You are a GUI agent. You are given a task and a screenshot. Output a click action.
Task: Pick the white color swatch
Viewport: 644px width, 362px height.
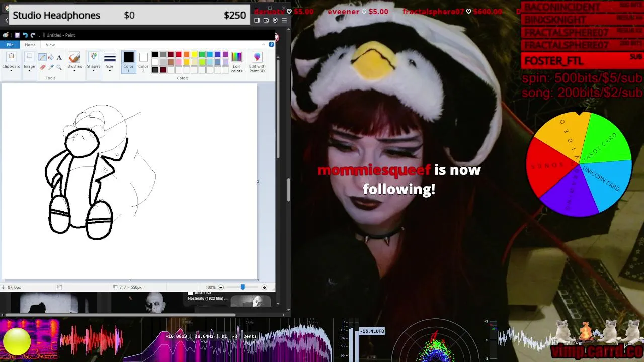[x=155, y=62]
